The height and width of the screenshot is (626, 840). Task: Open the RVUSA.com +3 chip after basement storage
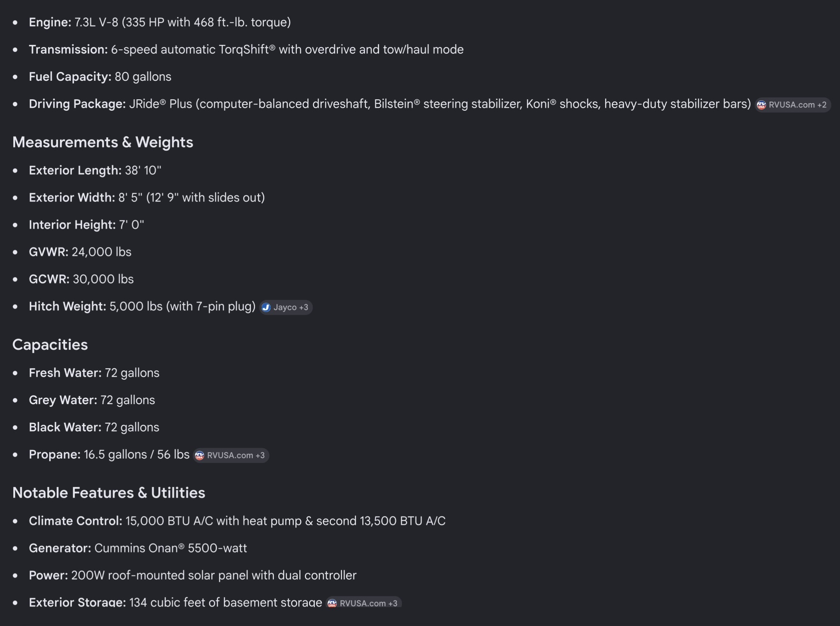(364, 603)
